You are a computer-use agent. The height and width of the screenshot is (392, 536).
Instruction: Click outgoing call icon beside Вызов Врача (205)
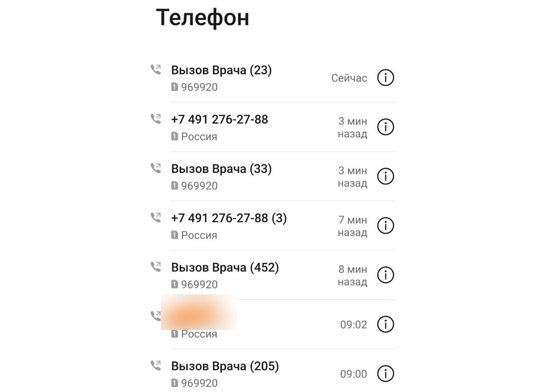click(156, 365)
